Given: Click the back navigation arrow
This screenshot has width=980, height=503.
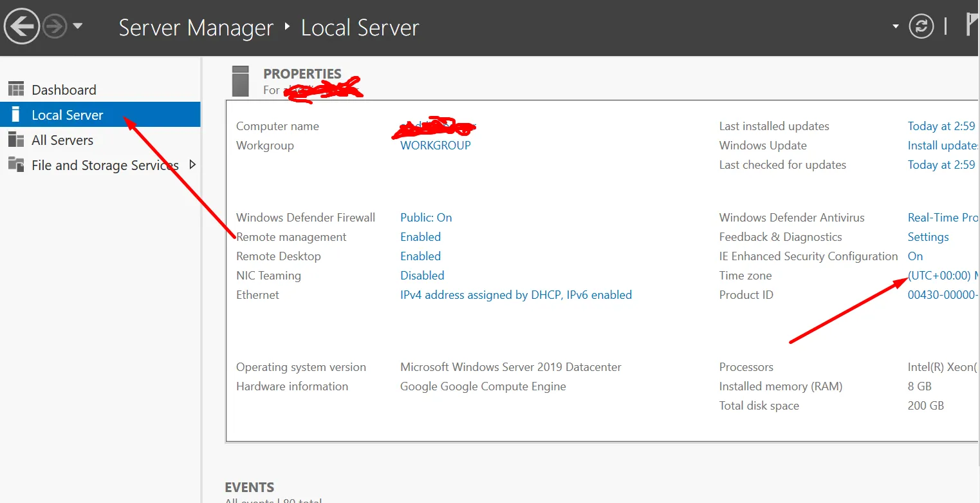Looking at the screenshot, I should click(x=22, y=27).
